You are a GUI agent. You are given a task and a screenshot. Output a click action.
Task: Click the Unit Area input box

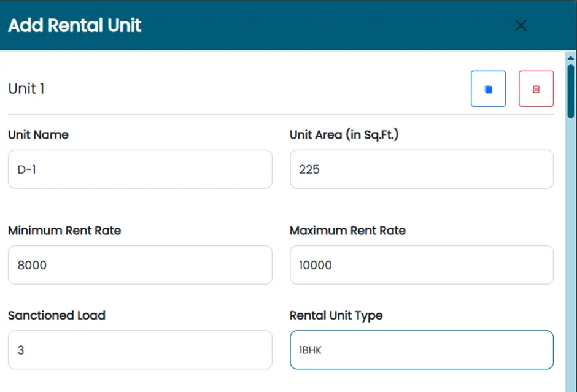coord(422,169)
